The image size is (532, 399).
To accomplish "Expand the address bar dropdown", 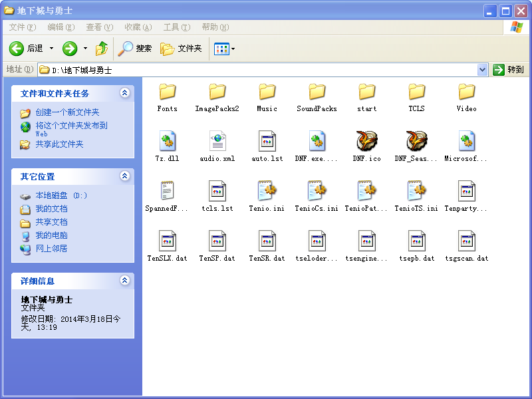I will [x=482, y=70].
